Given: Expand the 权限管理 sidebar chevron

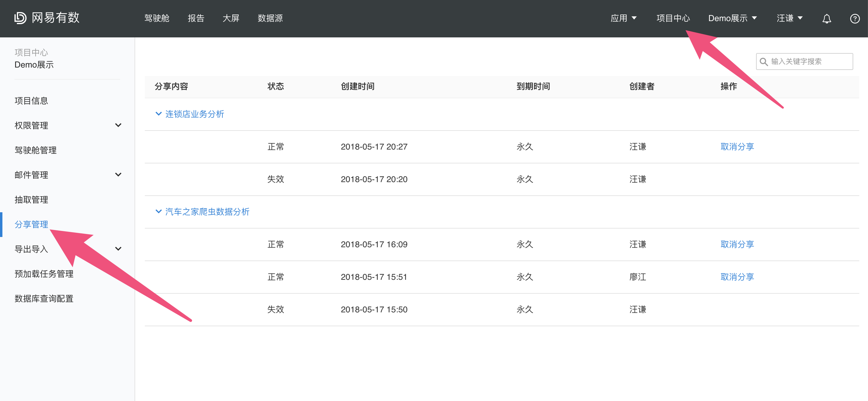Looking at the screenshot, I should tap(118, 125).
